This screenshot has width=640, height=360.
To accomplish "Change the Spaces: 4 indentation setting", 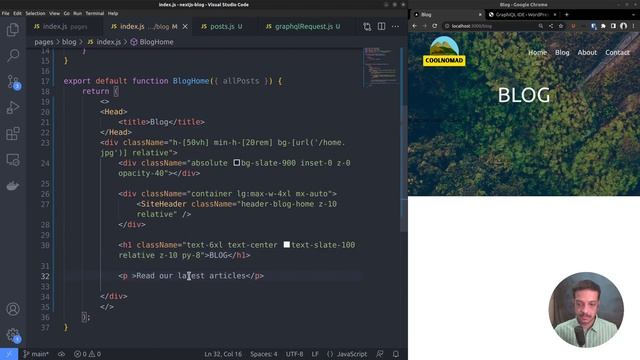I will 264,354.
